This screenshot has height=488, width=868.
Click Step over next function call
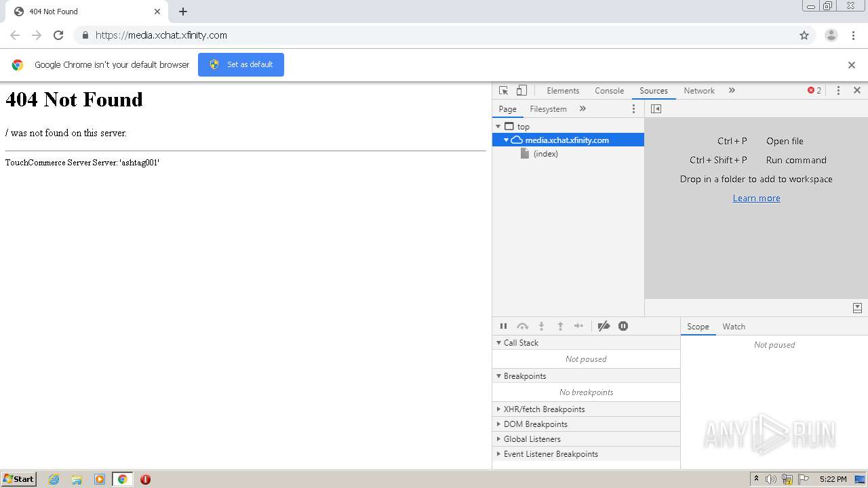click(x=522, y=326)
